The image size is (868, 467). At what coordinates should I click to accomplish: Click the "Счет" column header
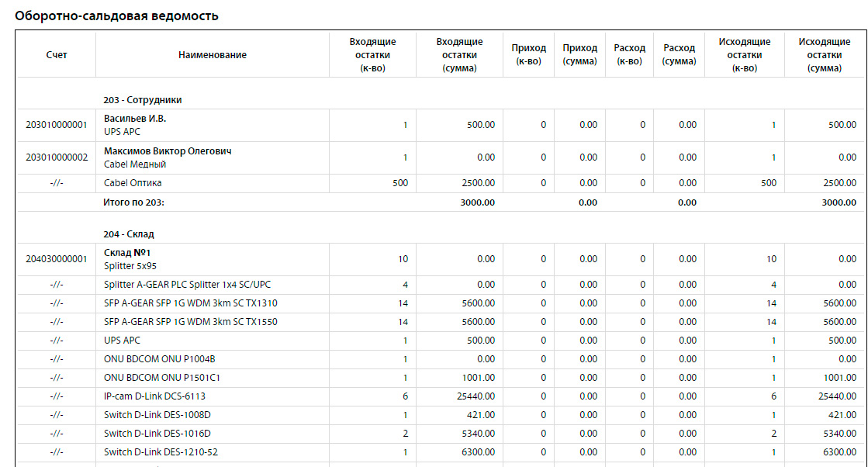56,55
